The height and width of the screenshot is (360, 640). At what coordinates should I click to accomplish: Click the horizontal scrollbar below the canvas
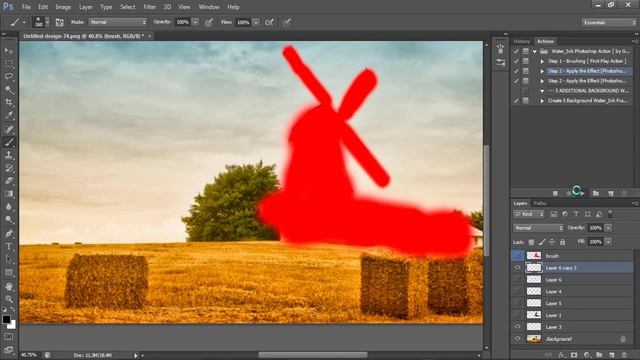coord(313,355)
